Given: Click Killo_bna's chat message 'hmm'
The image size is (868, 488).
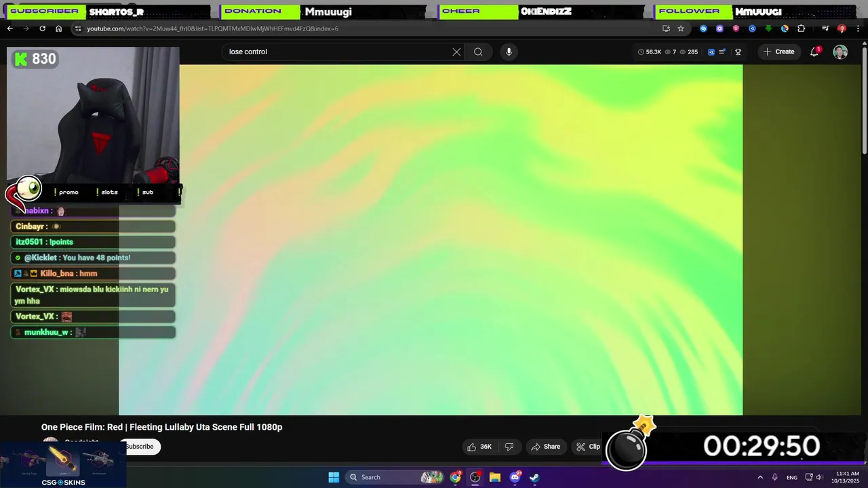Looking at the screenshot, I should click(94, 273).
